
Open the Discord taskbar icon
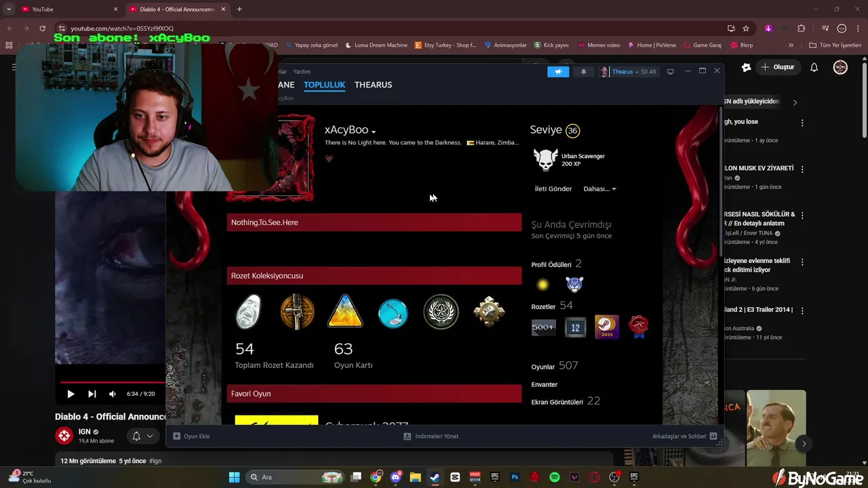[395, 477]
